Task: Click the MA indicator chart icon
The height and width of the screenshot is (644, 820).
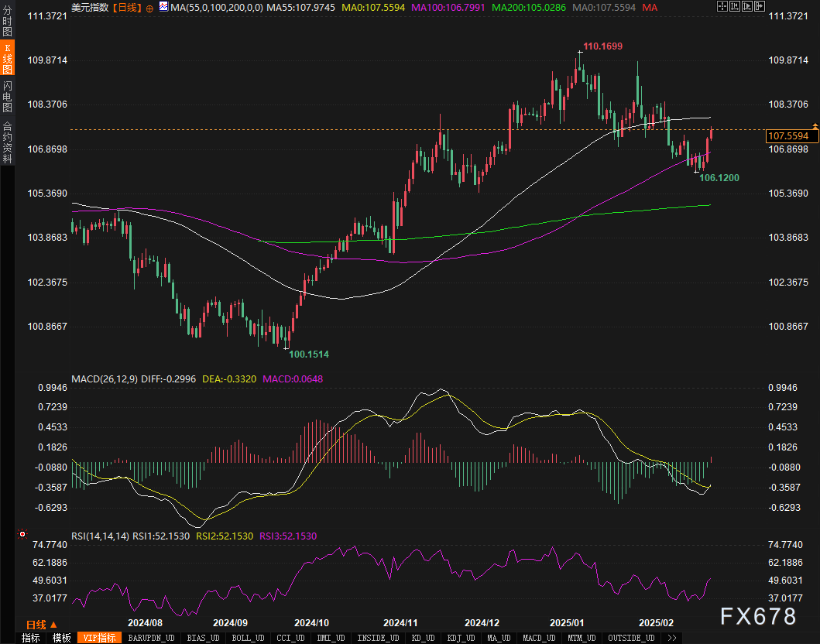Action: pyautogui.click(x=163, y=7)
